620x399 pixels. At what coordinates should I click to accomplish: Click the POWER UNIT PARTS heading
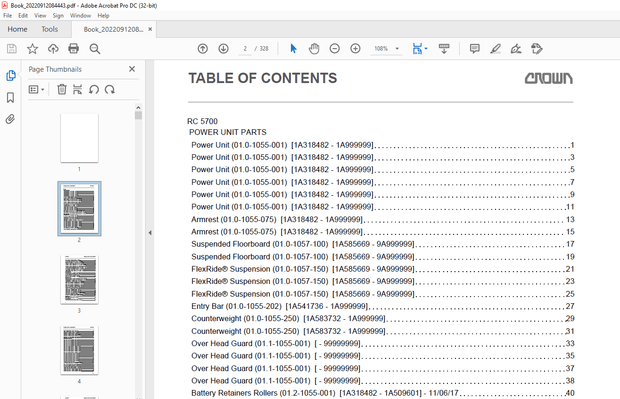click(x=228, y=132)
